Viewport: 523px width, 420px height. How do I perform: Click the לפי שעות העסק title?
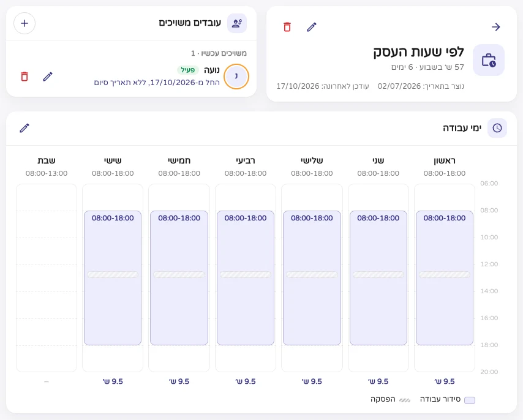419,52
